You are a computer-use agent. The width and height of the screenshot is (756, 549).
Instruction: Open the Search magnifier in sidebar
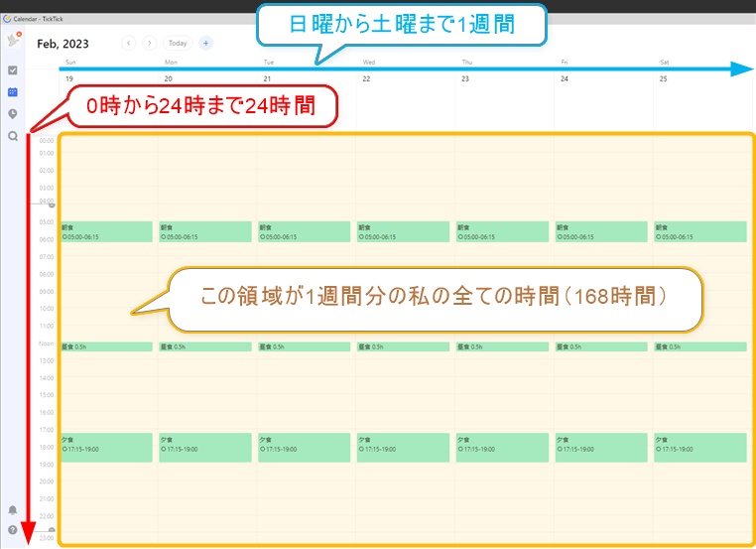(x=13, y=136)
